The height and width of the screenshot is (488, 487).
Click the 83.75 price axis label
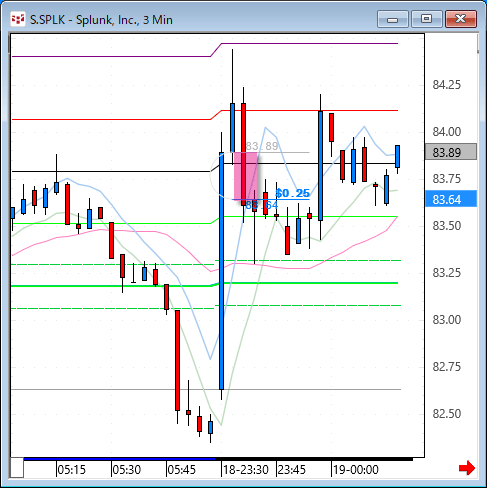point(447,179)
